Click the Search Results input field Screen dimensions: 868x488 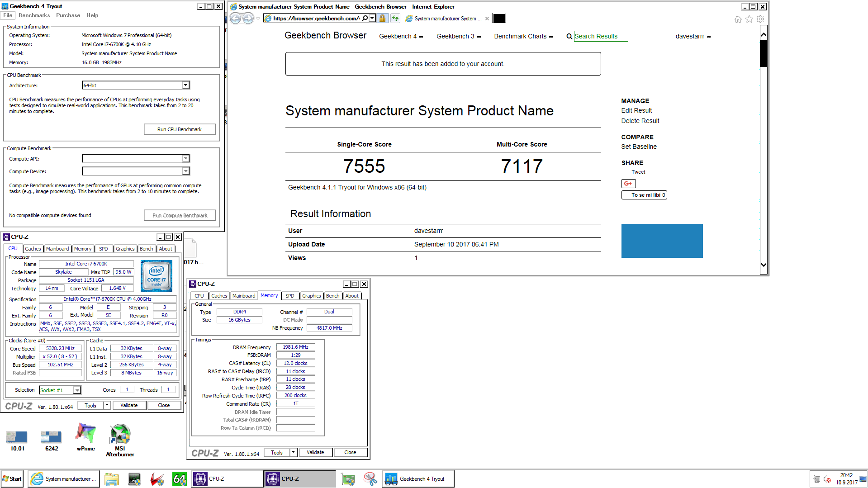(x=601, y=36)
